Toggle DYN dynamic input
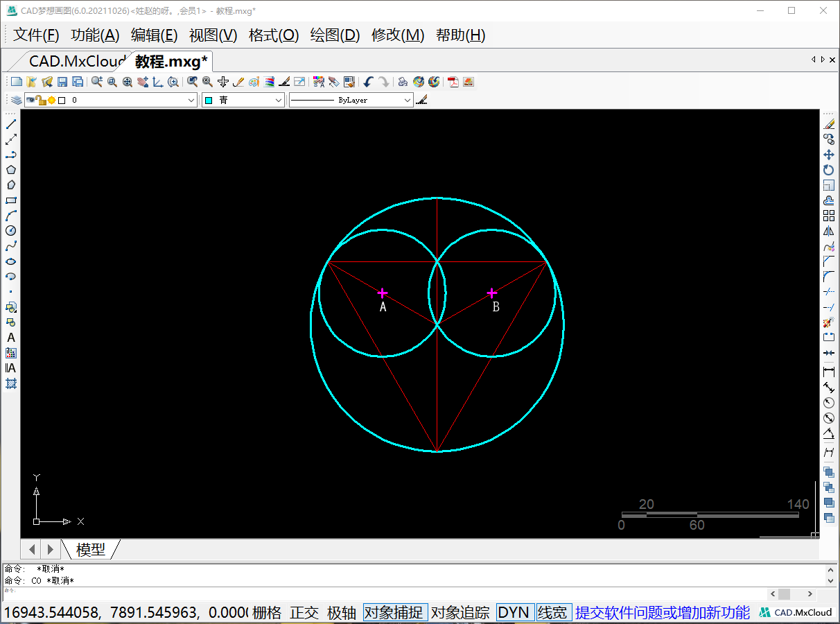Viewport: 840px width, 624px height. click(515, 612)
